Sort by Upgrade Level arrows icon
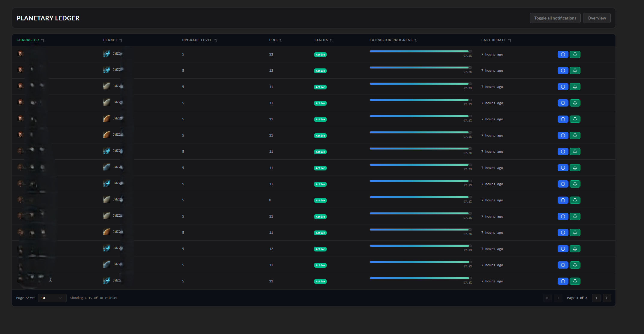This screenshot has height=334, width=644. coord(216,40)
